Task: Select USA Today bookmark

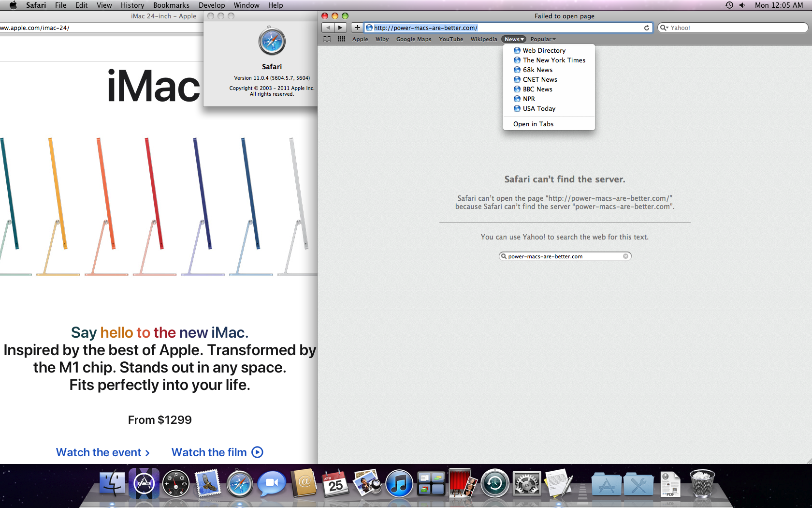Action: pyautogui.click(x=549, y=108)
